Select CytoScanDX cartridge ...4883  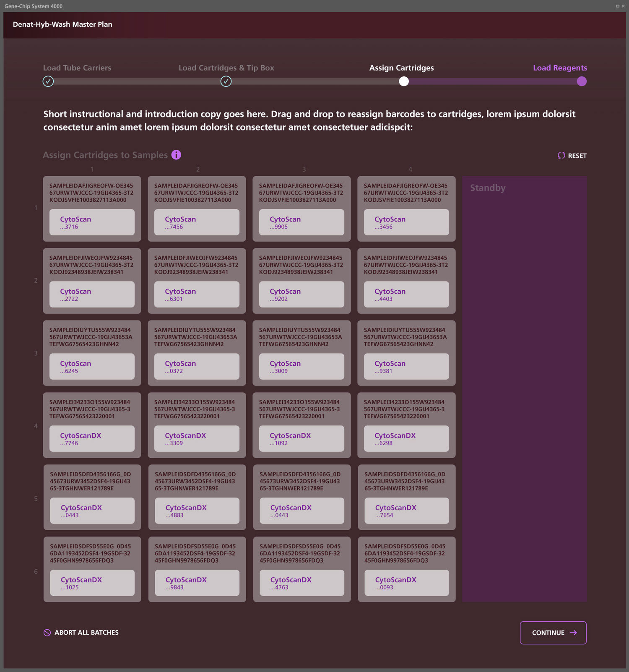197,511
